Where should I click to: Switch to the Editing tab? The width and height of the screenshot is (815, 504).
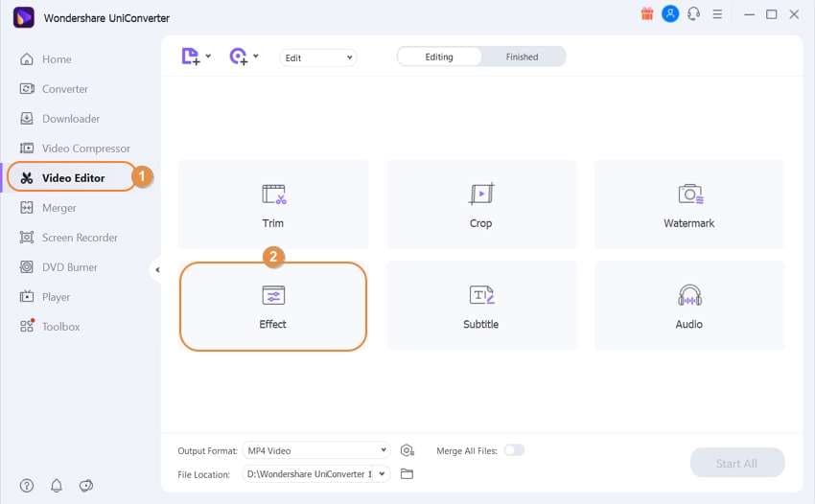pos(439,57)
